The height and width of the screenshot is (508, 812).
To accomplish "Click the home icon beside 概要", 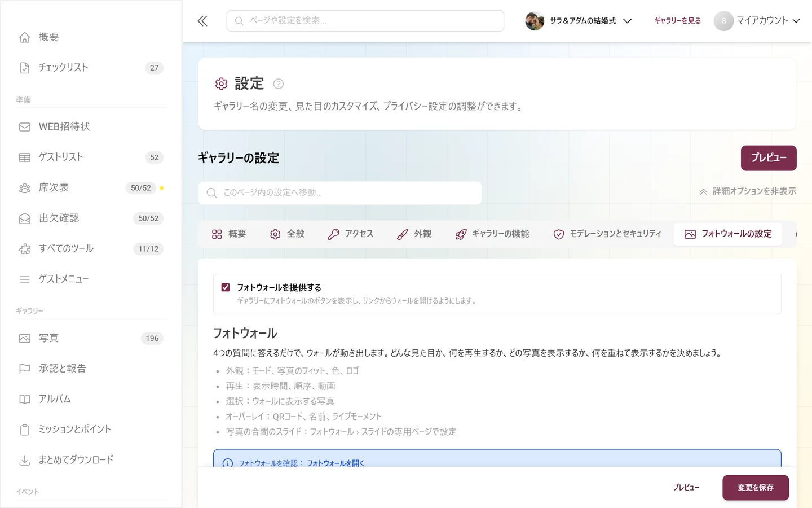I will pyautogui.click(x=25, y=37).
